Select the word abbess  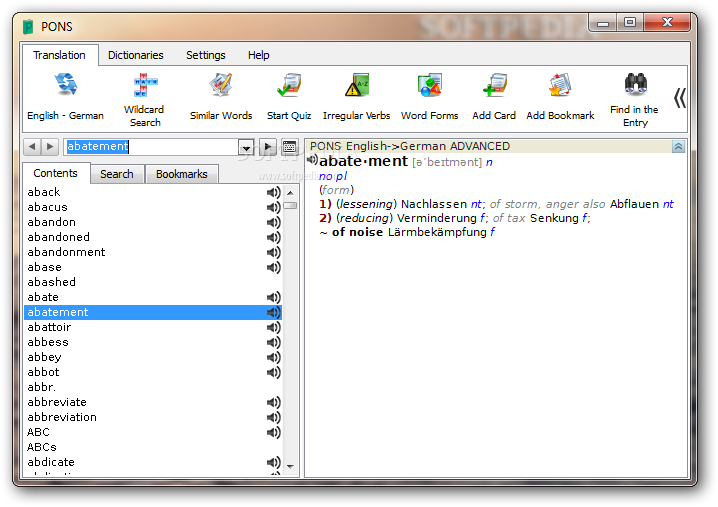click(x=48, y=342)
